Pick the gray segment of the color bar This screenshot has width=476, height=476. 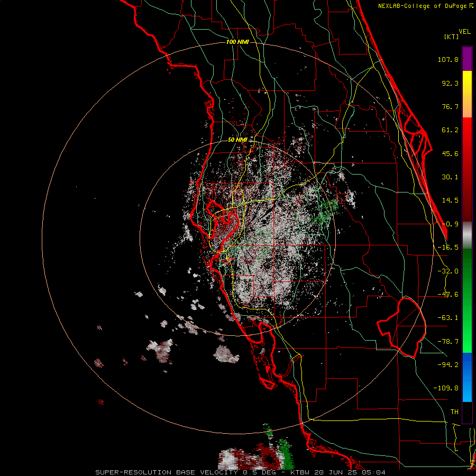pyautogui.click(x=467, y=235)
